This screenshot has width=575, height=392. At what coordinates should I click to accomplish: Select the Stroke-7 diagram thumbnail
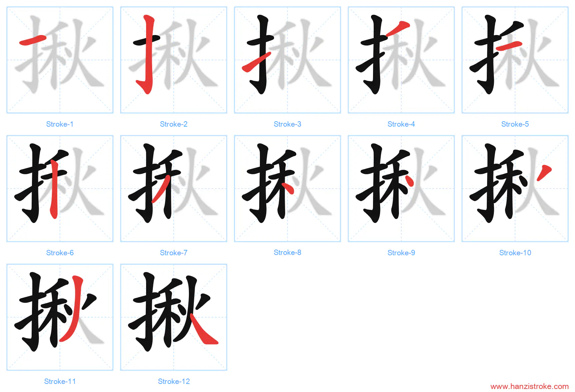coord(174,189)
